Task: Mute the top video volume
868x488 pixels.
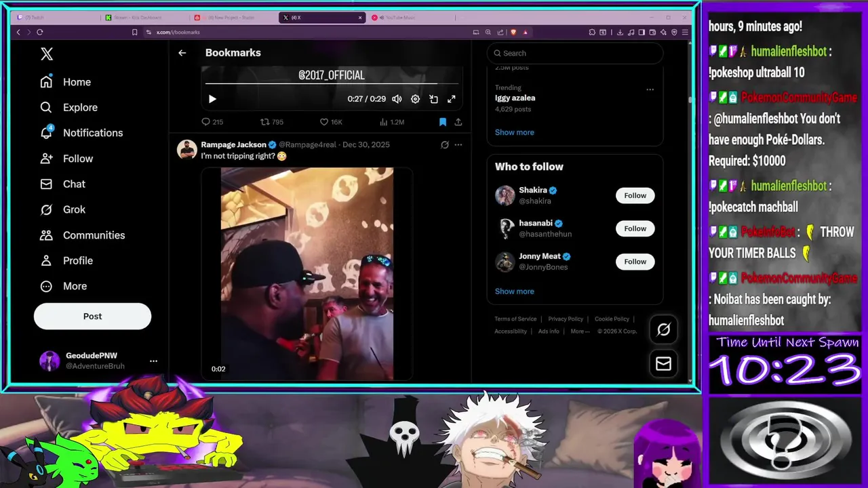Action: click(397, 99)
